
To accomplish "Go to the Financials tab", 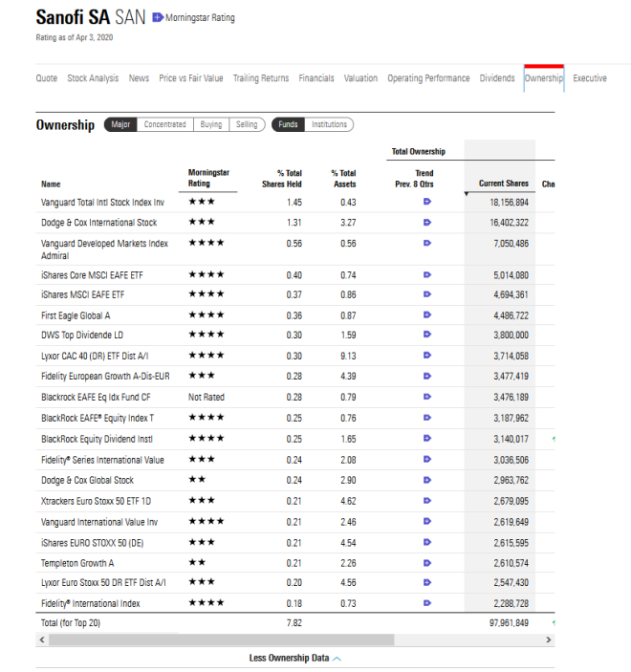I will (316, 78).
